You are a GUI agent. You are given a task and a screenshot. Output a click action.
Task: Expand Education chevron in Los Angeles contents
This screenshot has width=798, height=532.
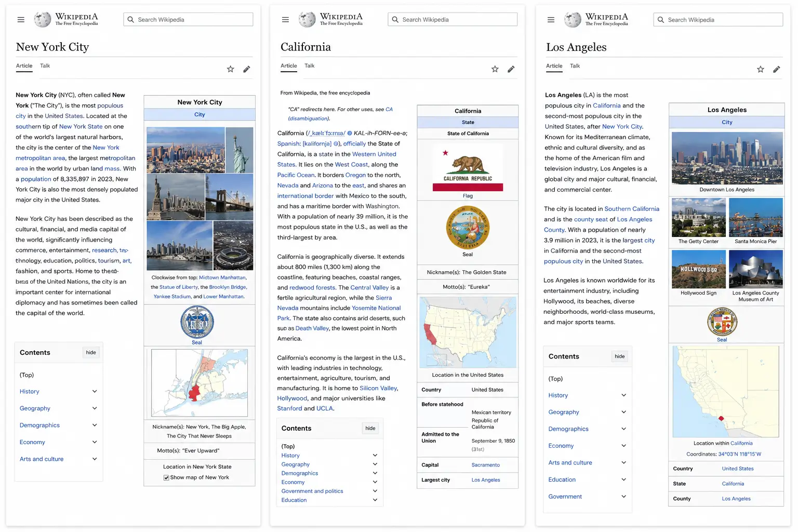(624, 480)
